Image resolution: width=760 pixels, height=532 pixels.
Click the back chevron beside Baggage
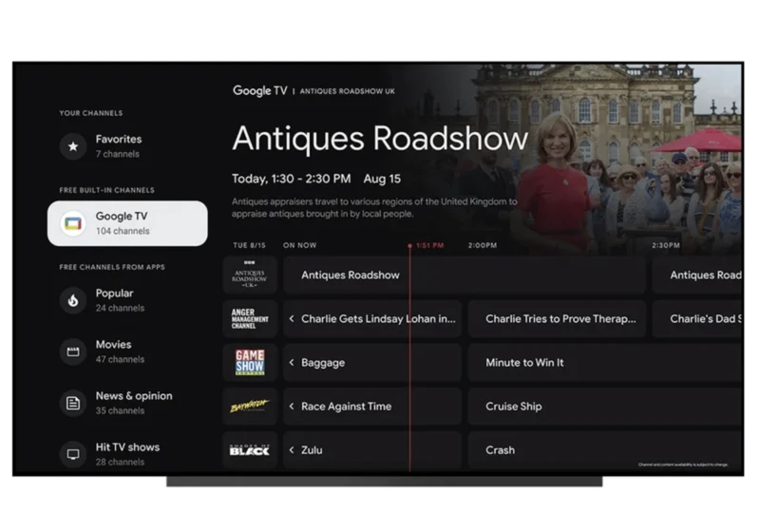coord(292,362)
